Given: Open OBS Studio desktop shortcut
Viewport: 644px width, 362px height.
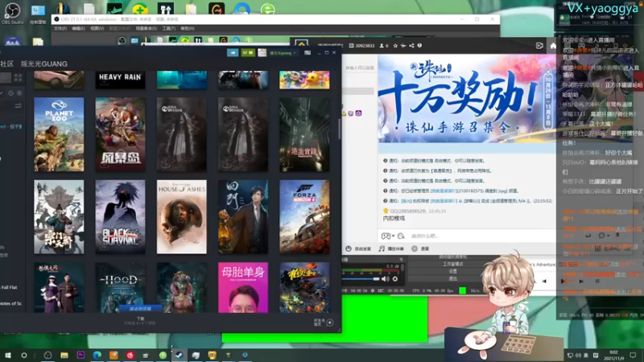Looking at the screenshot, I should 12,13.
